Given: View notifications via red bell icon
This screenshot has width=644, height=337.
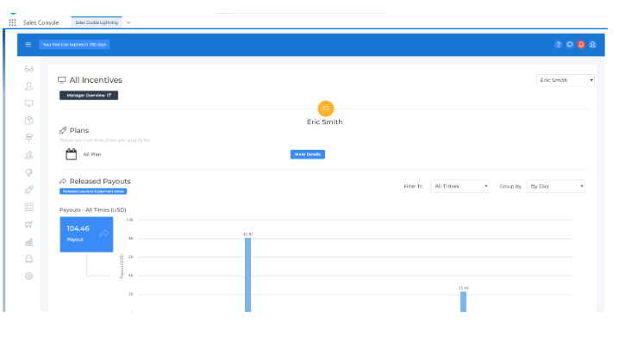Looking at the screenshot, I should 581,45.
